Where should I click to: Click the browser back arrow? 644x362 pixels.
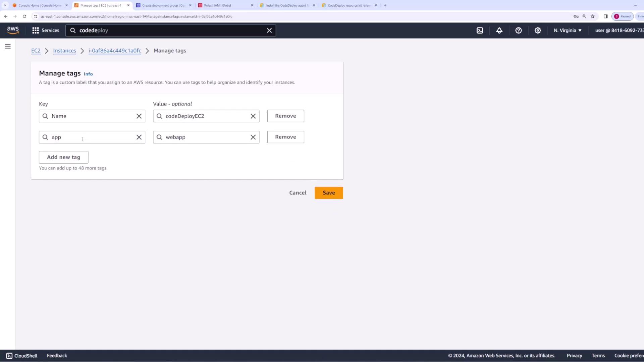[x=6, y=16]
